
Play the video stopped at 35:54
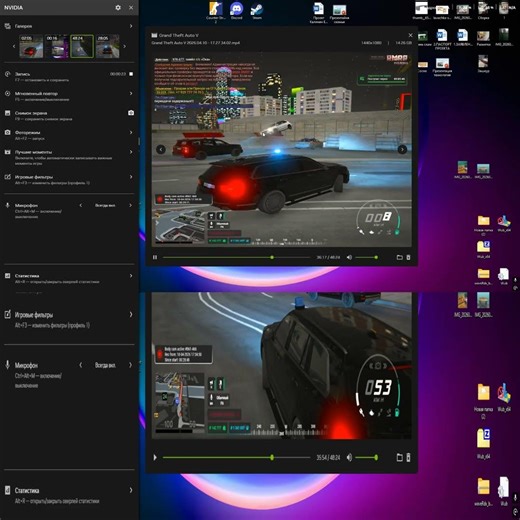pos(155,458)
